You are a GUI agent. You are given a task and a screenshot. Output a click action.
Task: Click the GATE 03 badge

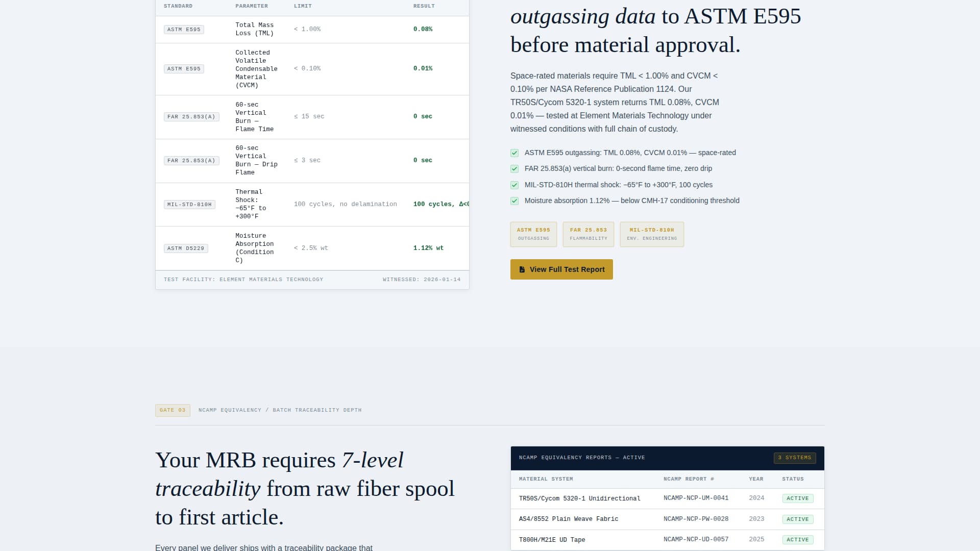tap(173, 410)
